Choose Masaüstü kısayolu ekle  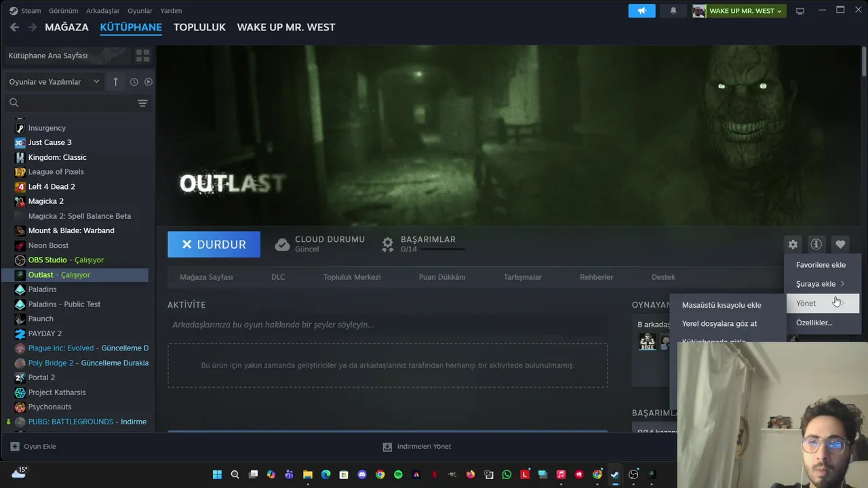722,305
